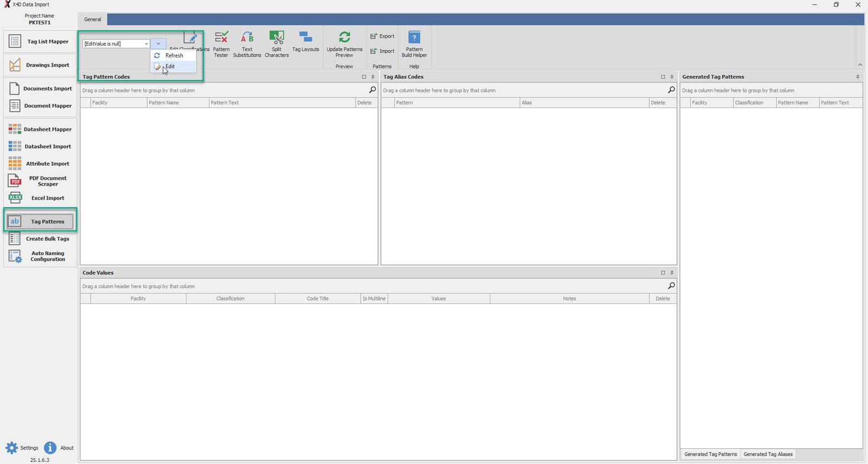Viewport: 868px width, 464px height.
Task: Click Update Patterns Preview icon
Action: click(x=344, y=43)
